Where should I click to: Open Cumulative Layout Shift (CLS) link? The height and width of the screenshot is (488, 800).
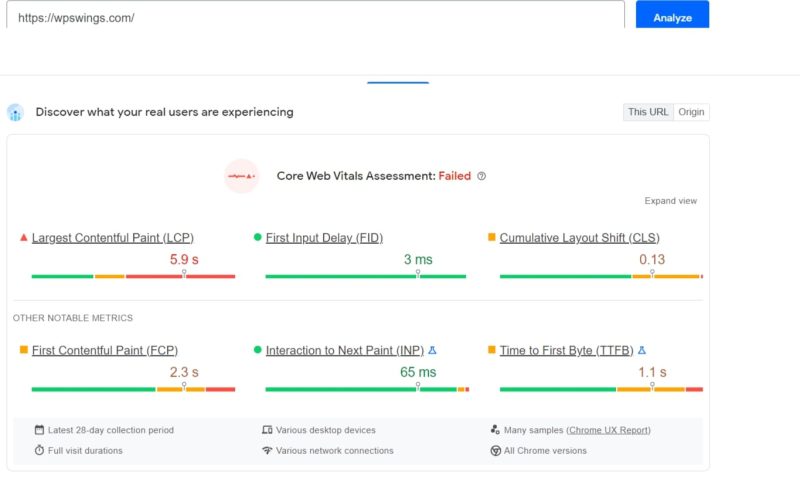point(579,238)
